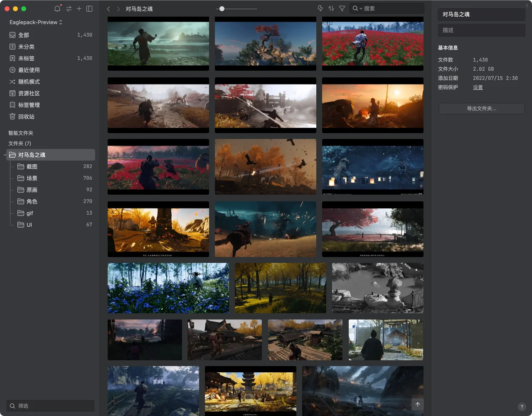Open the help question mark button
532x416 pixels.
[x=522, y=407]
